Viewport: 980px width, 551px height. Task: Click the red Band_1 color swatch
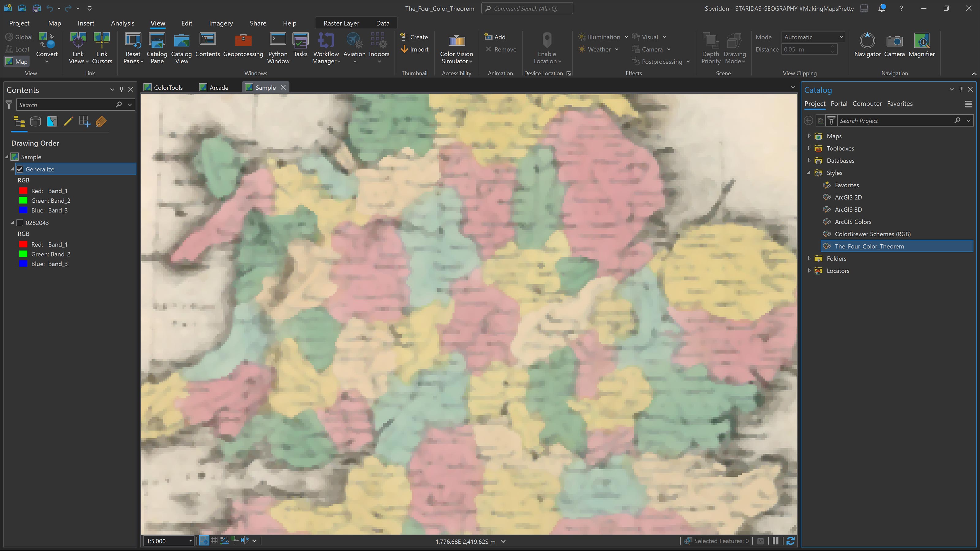pos(23,190)
